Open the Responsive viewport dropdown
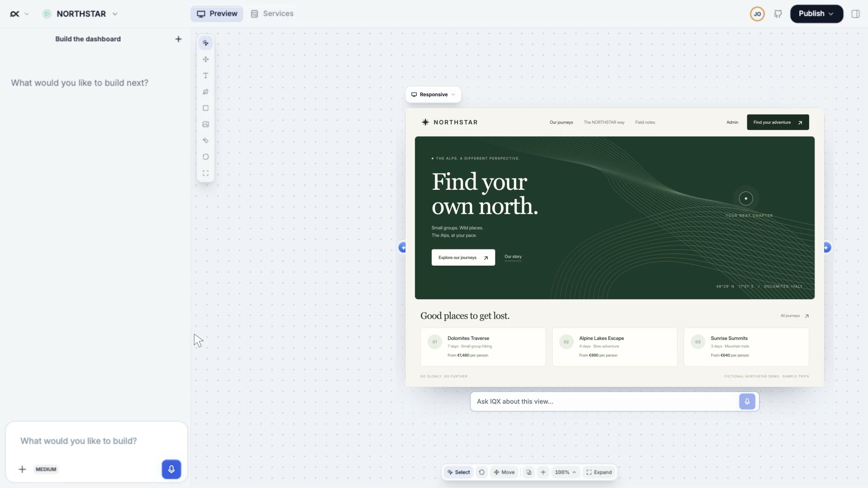The width and height of the screenshot is (868, 488). point(433,94)
